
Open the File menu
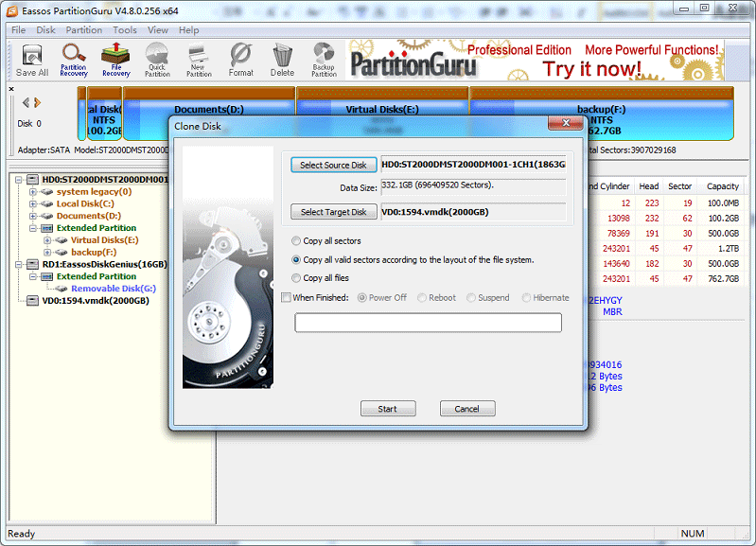point(18,30)
